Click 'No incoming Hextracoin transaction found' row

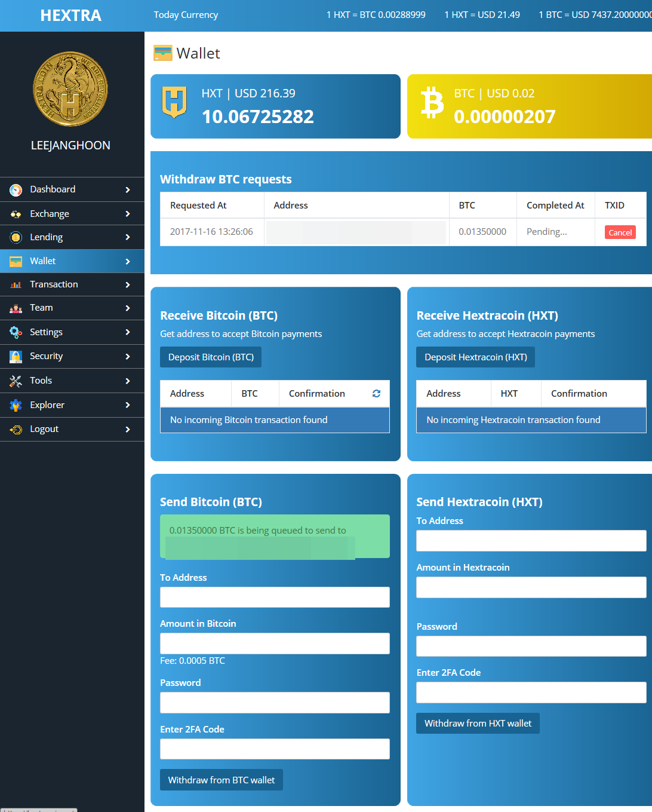click(x=531, y=420)
